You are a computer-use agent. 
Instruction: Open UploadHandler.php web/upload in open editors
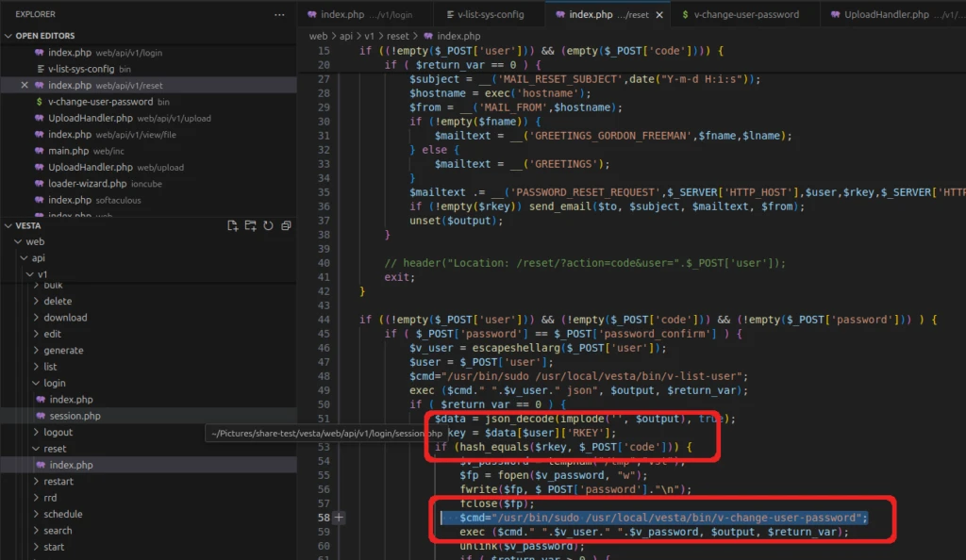148,168
